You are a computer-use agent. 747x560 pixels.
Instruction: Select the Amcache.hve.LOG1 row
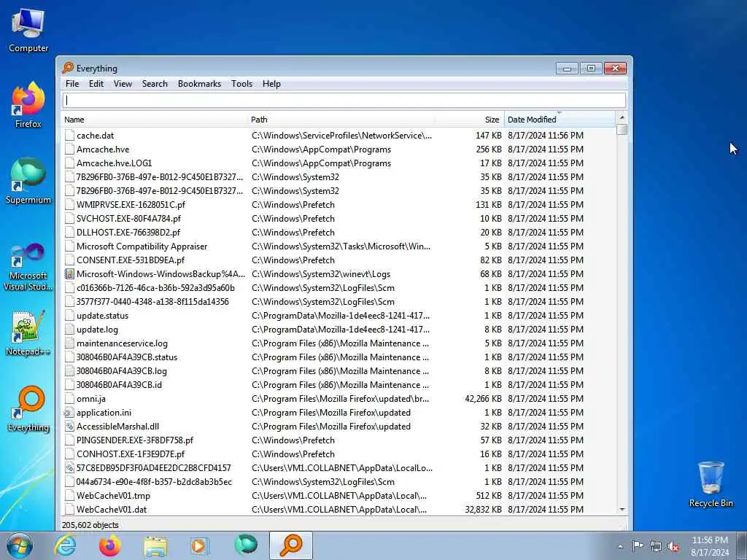pyautogui.click(x=338, y=163)
